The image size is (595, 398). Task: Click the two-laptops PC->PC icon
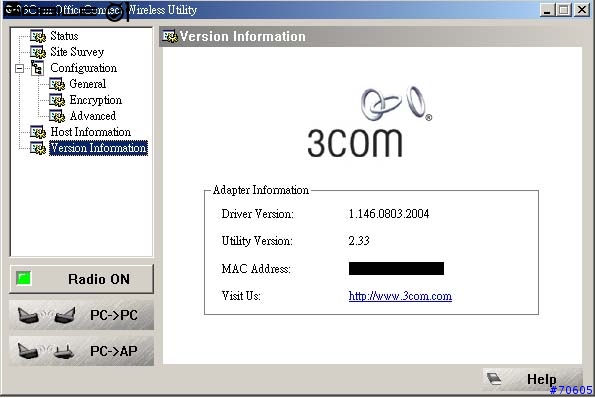click(x=46, y=315)
